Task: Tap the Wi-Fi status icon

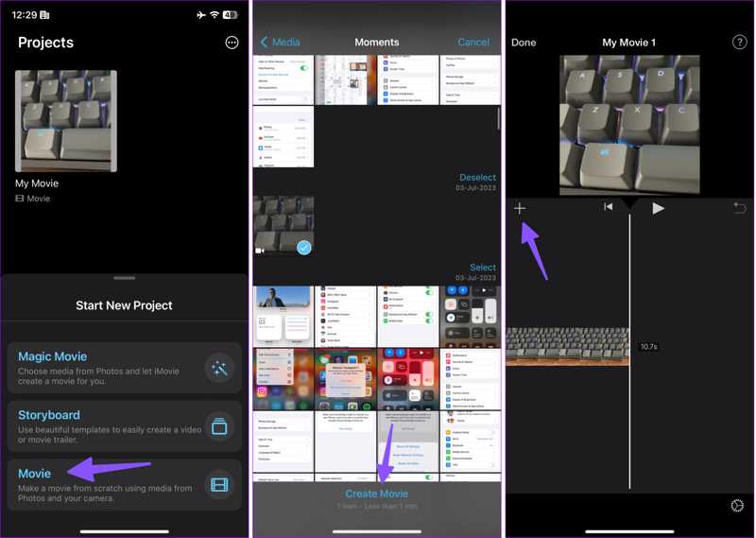Action: 215,15
